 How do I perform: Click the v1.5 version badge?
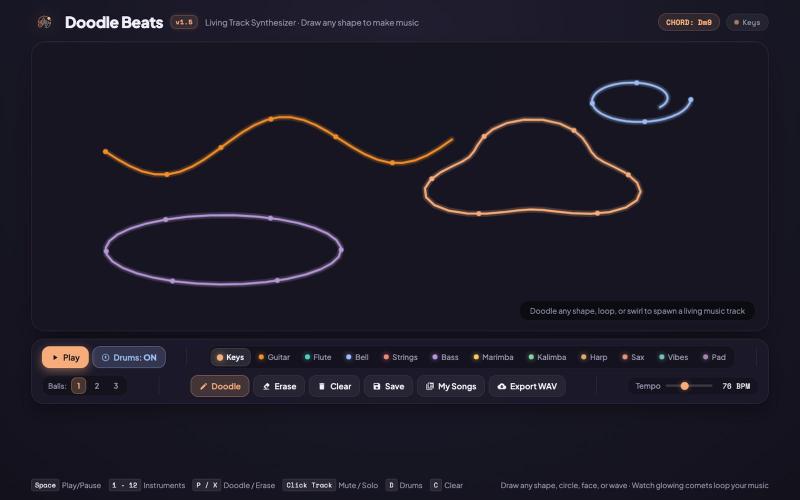pyautogui.click(x=184, y=22)
